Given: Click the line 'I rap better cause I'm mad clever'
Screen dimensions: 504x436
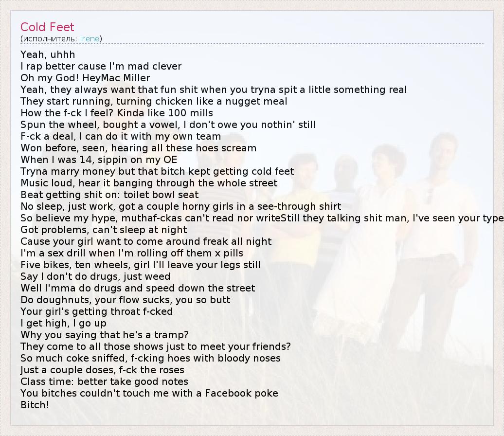Looking at the screenshot, I should 101,66.
